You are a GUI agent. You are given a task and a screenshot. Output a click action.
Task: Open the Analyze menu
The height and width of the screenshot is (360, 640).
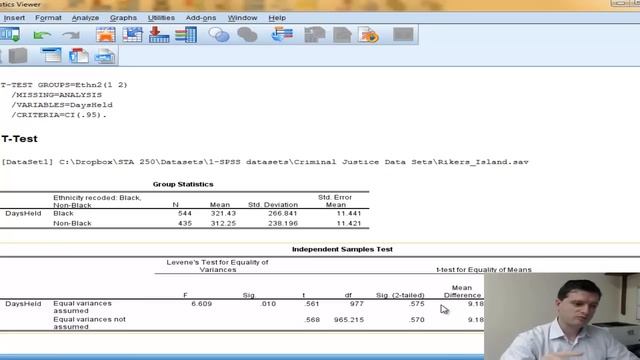point(85,18)
